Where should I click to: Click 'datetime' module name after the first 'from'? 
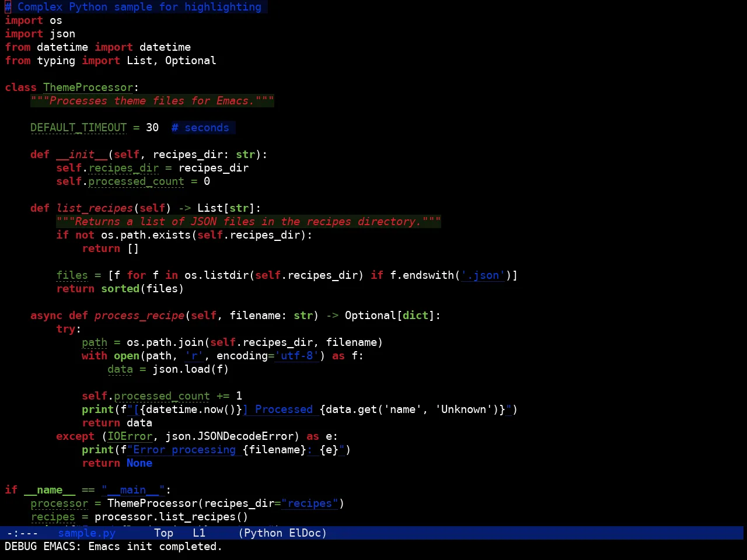pyautogui.click(x=62, y=47)
